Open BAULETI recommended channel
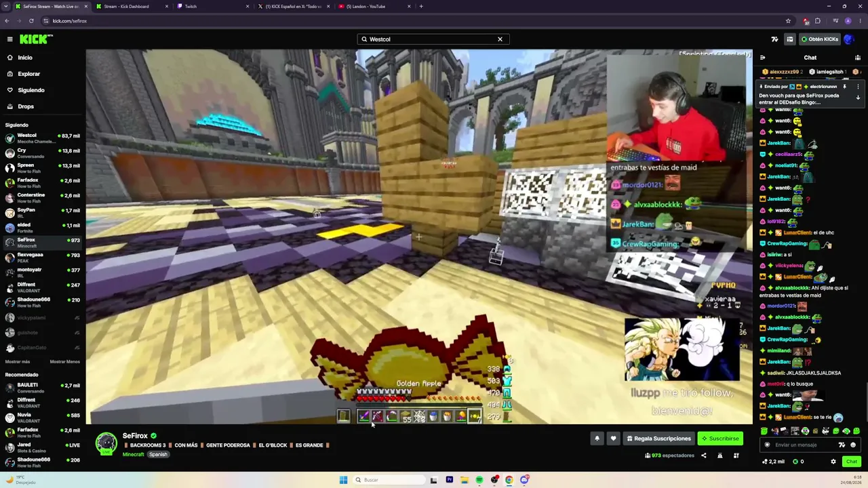The image size is (868, 488). click(43, 388)
